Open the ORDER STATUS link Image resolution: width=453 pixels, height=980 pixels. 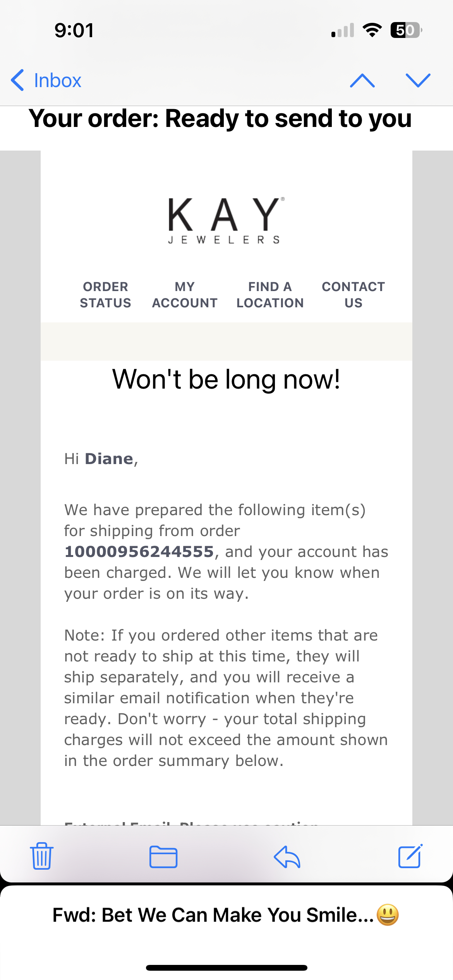click(x=105, y=295)
